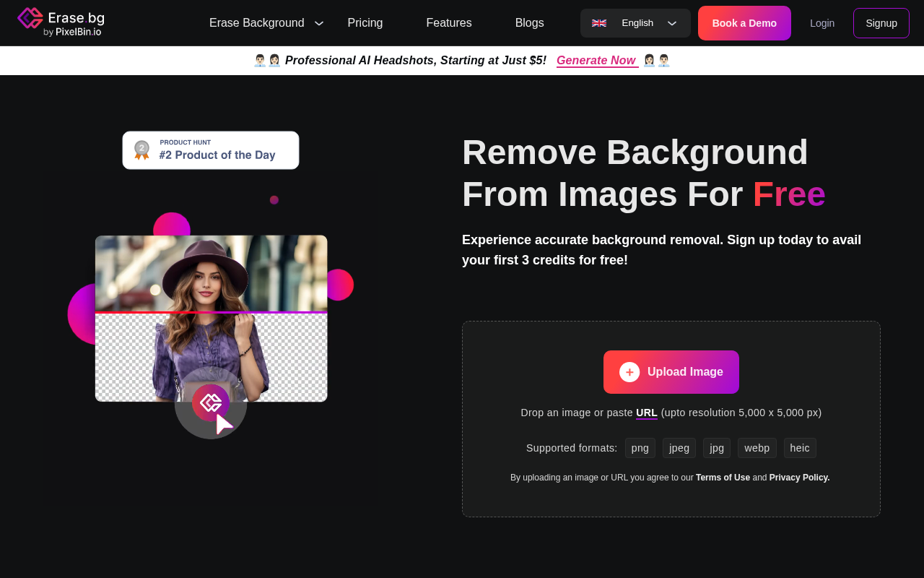This screenshot has height=578, width=924.
Task: Click the Book a Demo gradient button
Action: (744, 22)
